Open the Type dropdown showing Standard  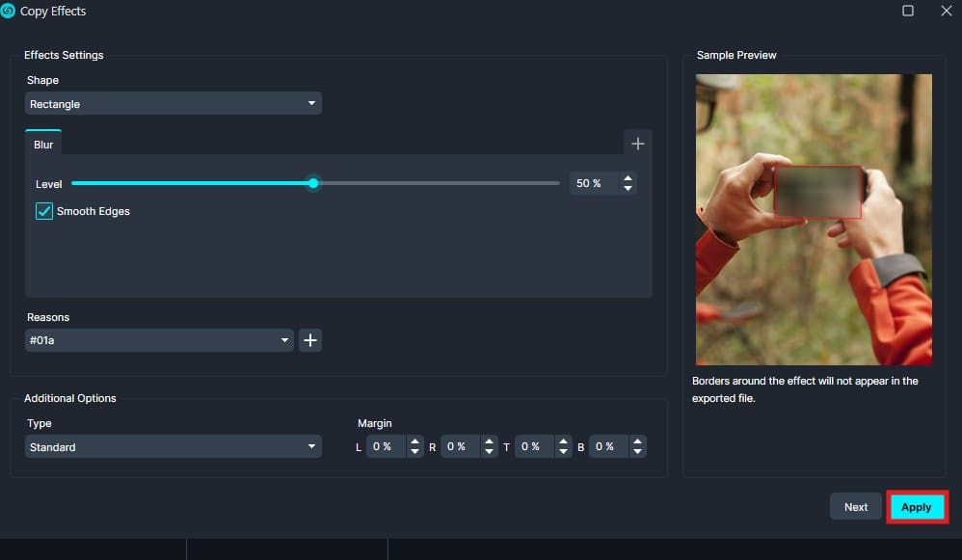point(173,446)
